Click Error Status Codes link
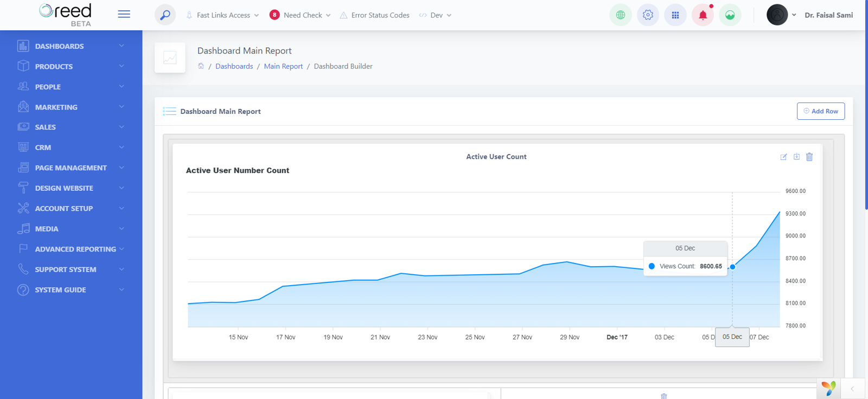Image resolution: width=868 pixels, height=399 pixels. (374, 15)
